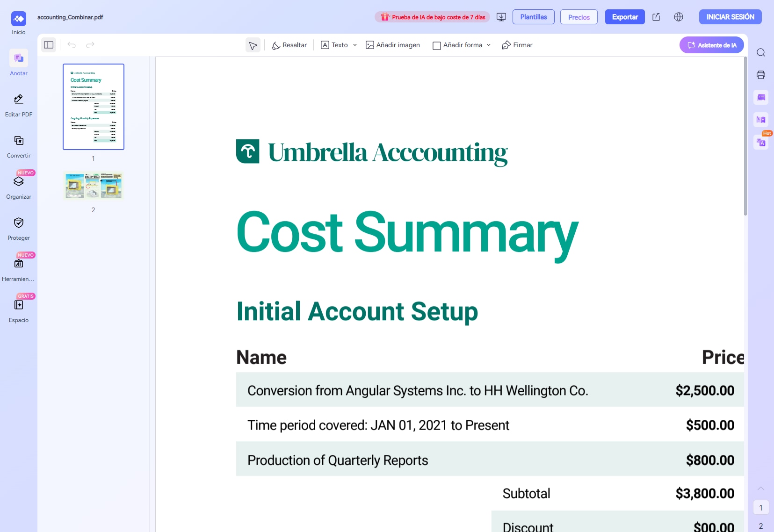This screenshot has width=774, height=532.
Task: Click the print icon
Action: coord(761,75)
